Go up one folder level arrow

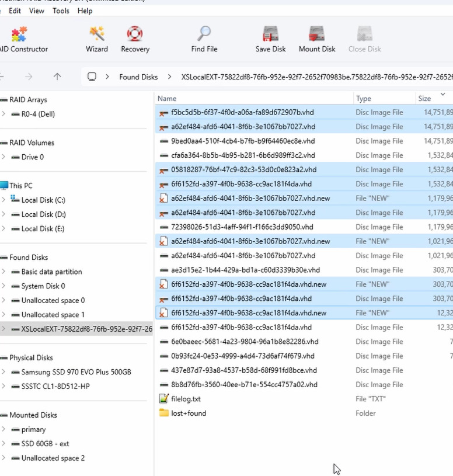[x=57, y=77]
